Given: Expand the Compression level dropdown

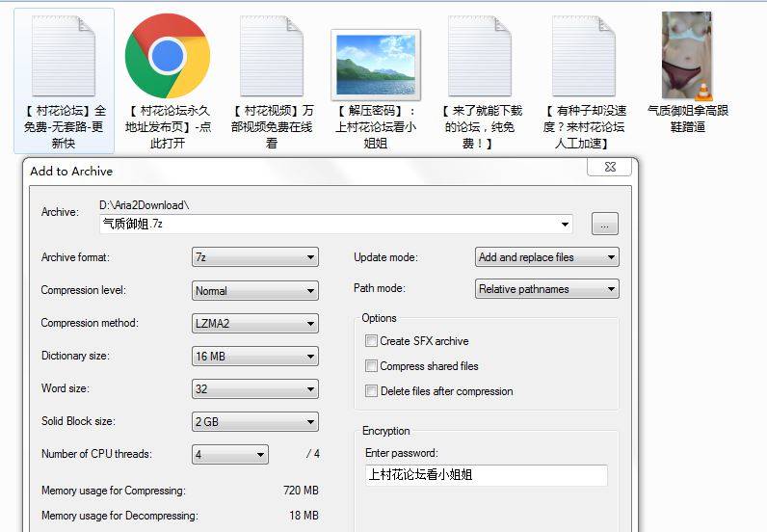Looking at the screenshot, I should (255, 290).
